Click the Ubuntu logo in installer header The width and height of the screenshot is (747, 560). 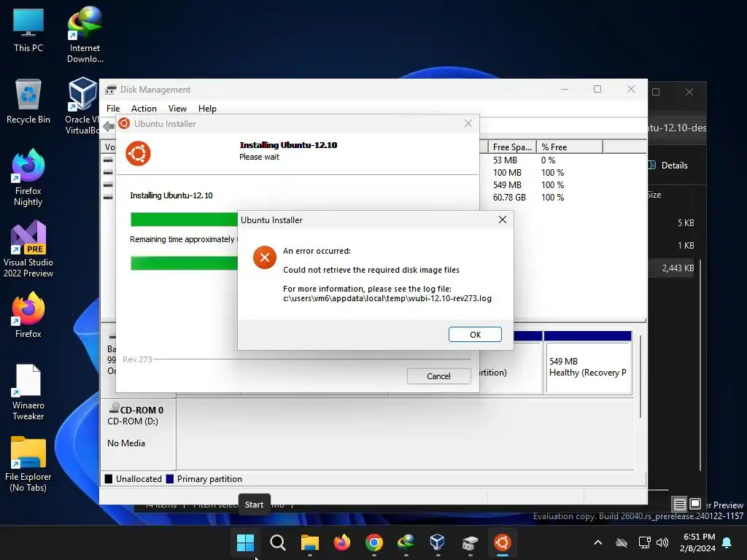pyautogui.click(x=138, y=153)
